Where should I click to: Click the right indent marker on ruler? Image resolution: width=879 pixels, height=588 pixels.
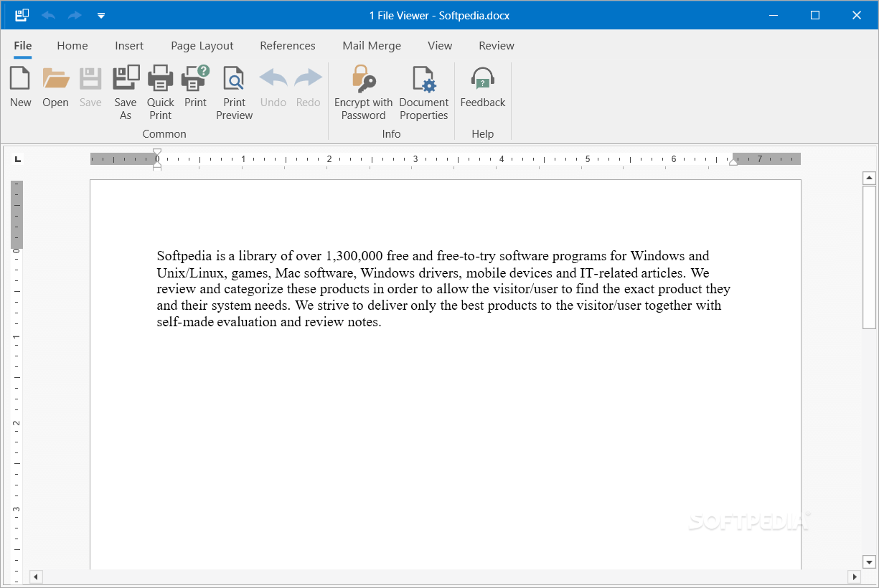pos(733,162)
